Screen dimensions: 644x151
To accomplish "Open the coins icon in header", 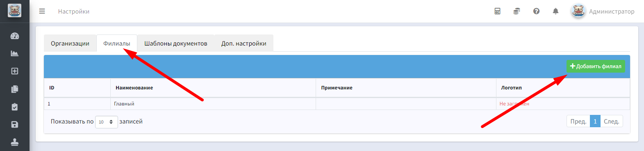I will [x=517, y=11].
